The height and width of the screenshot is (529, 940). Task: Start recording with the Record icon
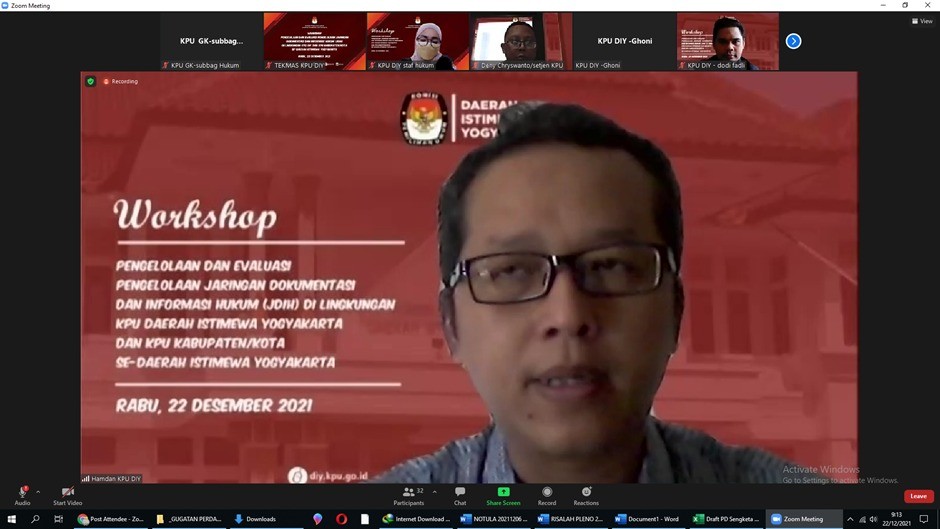tap(547, 492)
